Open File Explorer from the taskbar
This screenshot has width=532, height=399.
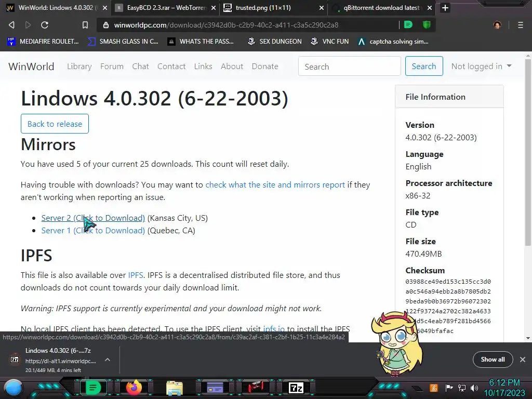175,388
